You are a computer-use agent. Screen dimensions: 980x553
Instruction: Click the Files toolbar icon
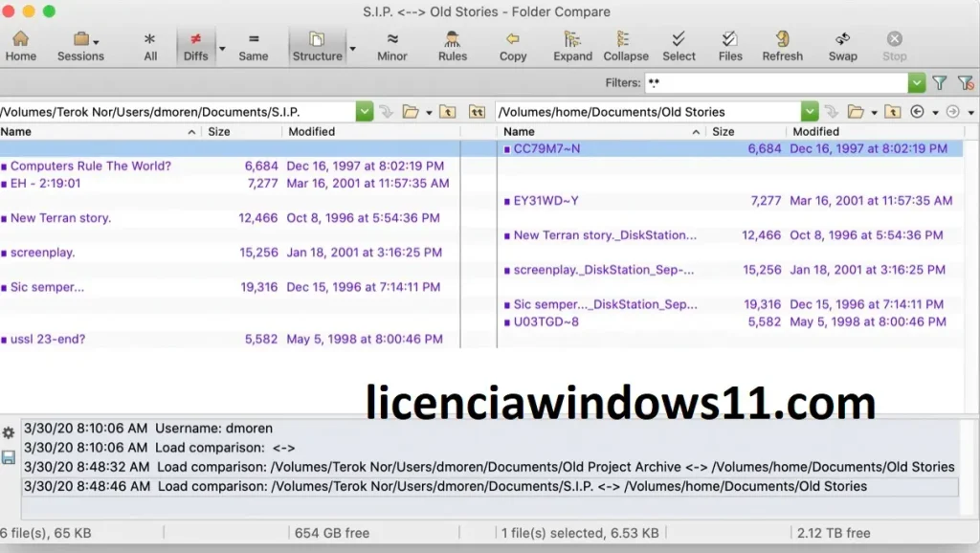pos(730,46)
